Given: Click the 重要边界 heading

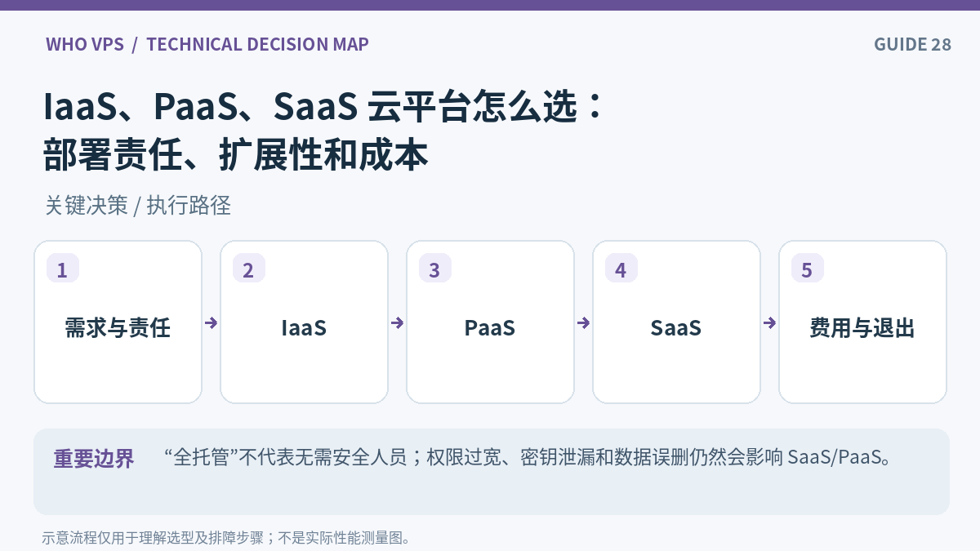Looking at the screenshot, I should pos(94,458).
